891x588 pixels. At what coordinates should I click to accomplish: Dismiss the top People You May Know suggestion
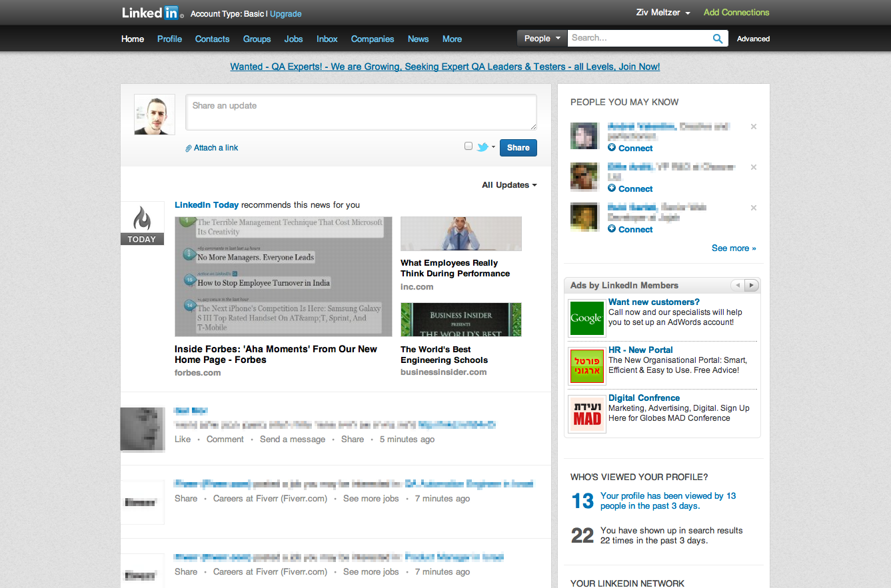[754, 127]
